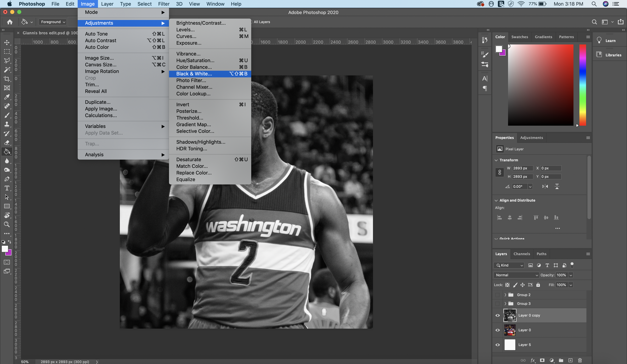The width and height of the screenshot is (627, 364).
Task: Choose Black & White from Adjustments submenu
Action: click(x=194, y=74)
